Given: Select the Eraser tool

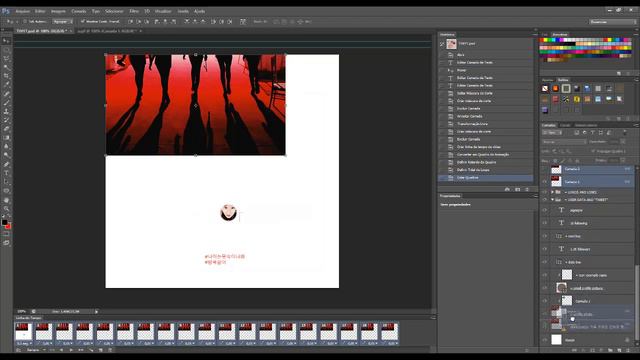Looking at the screenshot, I should point(6,129).
